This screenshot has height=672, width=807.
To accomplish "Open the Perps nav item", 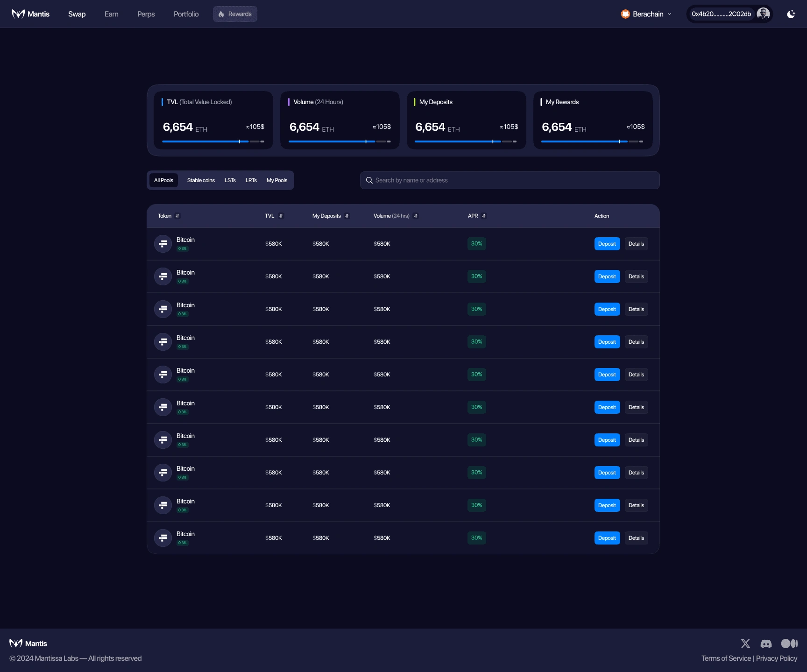I will click(146, 14).
